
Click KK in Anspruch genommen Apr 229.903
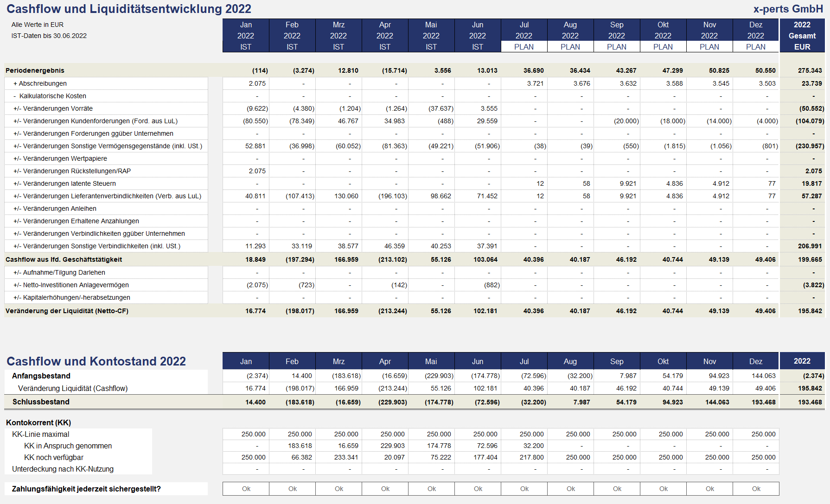392,446
